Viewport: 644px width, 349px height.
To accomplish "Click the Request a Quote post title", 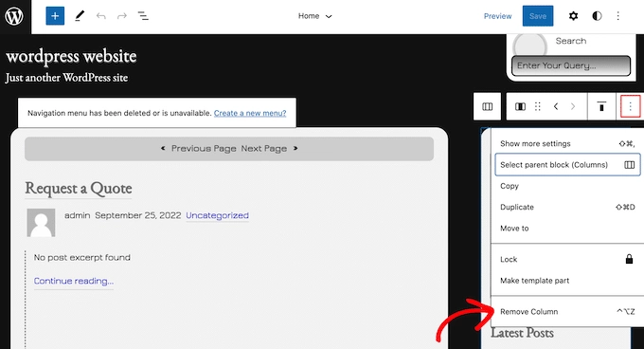I will pyautogui.click(x=79, y=189).
